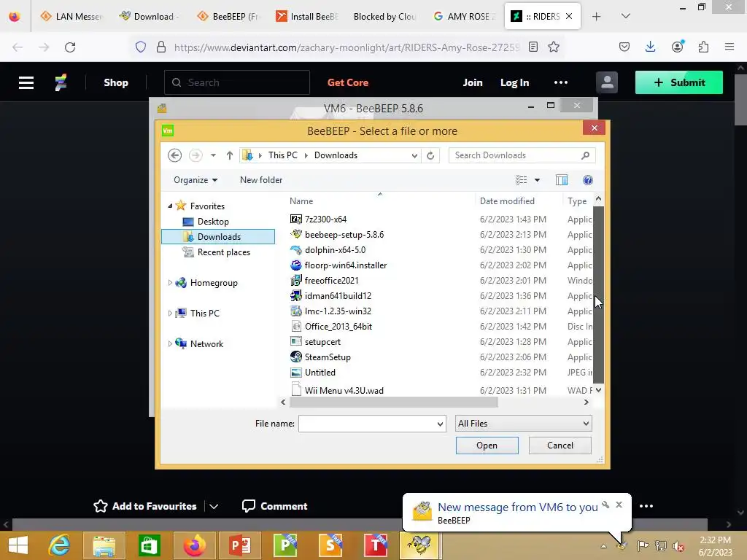Image resolution: width=747 pixels, height=560 pixels.
Task: Select the setupcert file
Action: (315, 342)
